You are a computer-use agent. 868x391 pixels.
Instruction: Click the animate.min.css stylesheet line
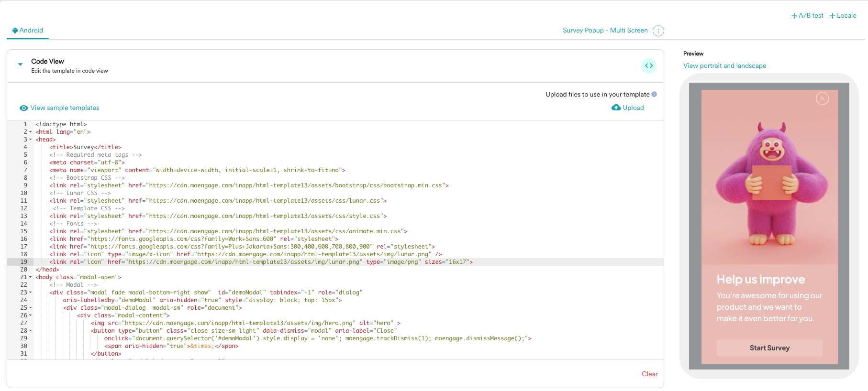228,231
